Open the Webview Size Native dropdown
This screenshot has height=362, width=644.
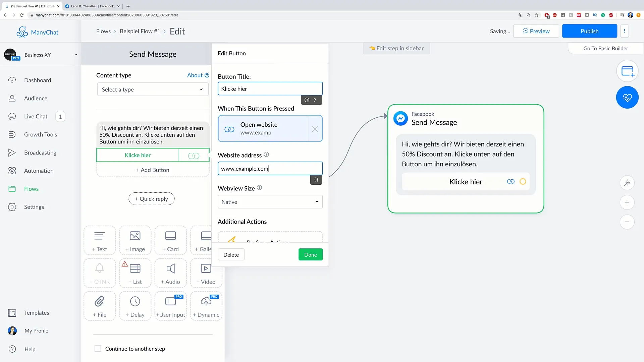tap(270, 201)
